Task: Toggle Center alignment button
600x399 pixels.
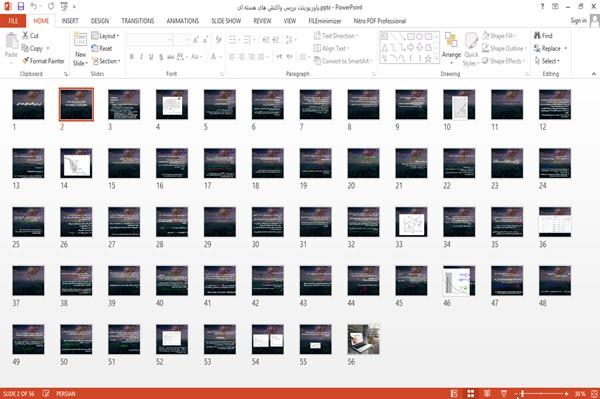Action: click(241, 57)
